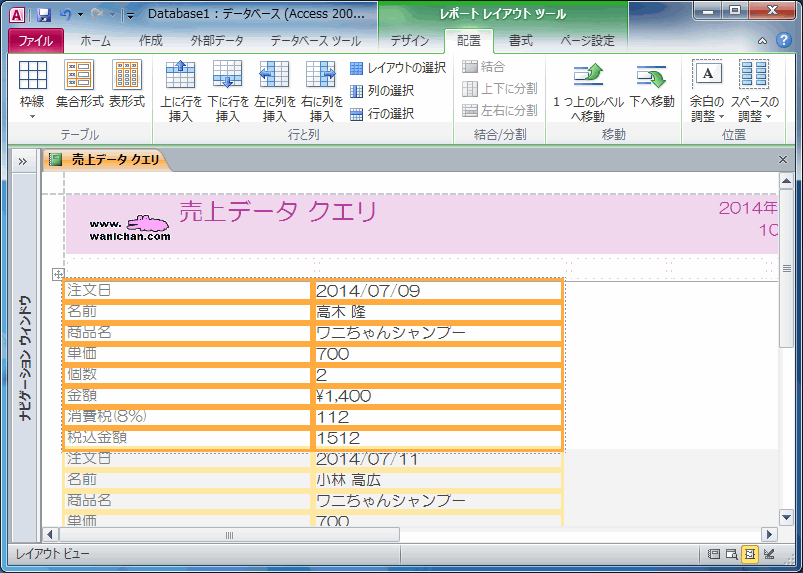Move up with 1つ上のレベルへ移動

click(588, 92)
